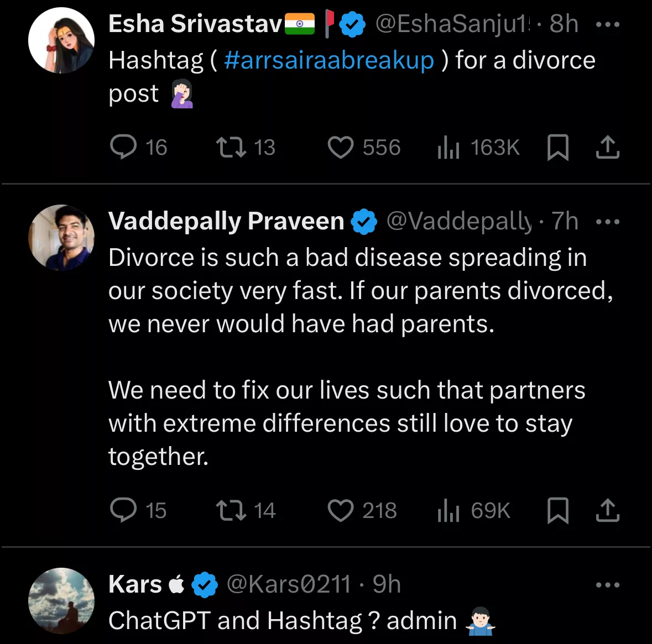
Task: Open Kars's profile avatar
Action: click(61, 600)
